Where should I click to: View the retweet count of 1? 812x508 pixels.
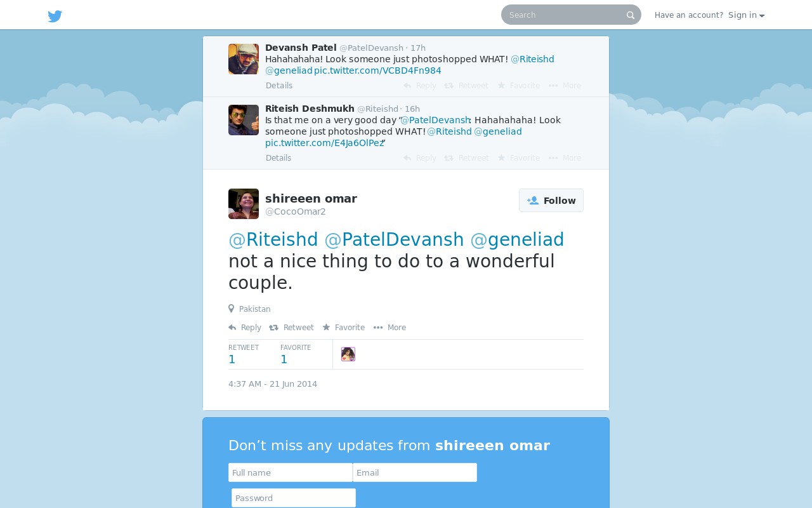[232, 359]
